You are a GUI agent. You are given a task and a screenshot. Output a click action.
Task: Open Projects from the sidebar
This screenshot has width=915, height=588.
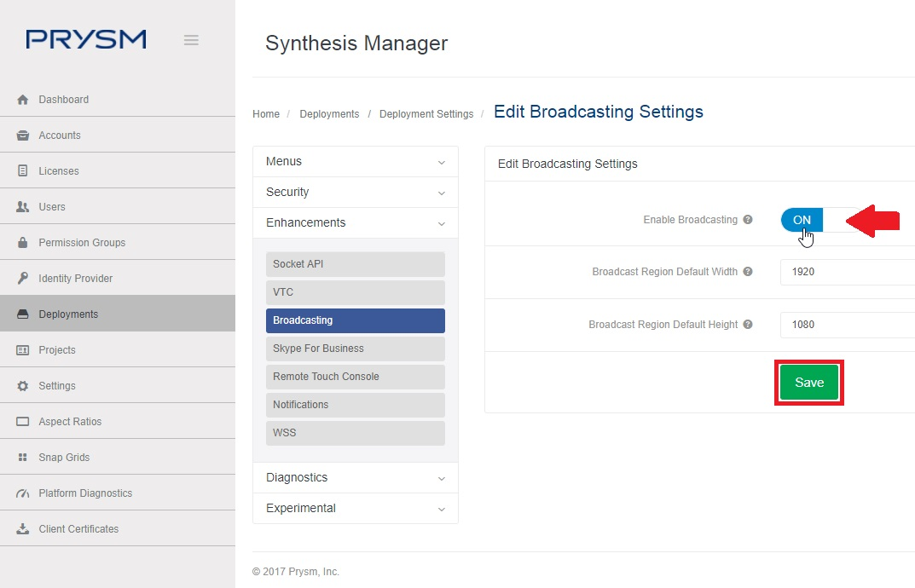tap(118, 349)
